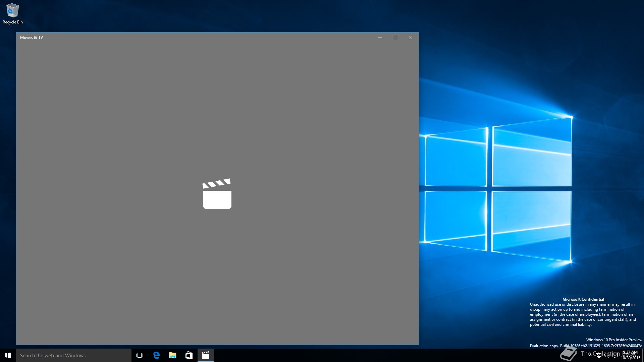Open the Recycle Bin desktop icon
644x362 pixels.
point(13,14)
